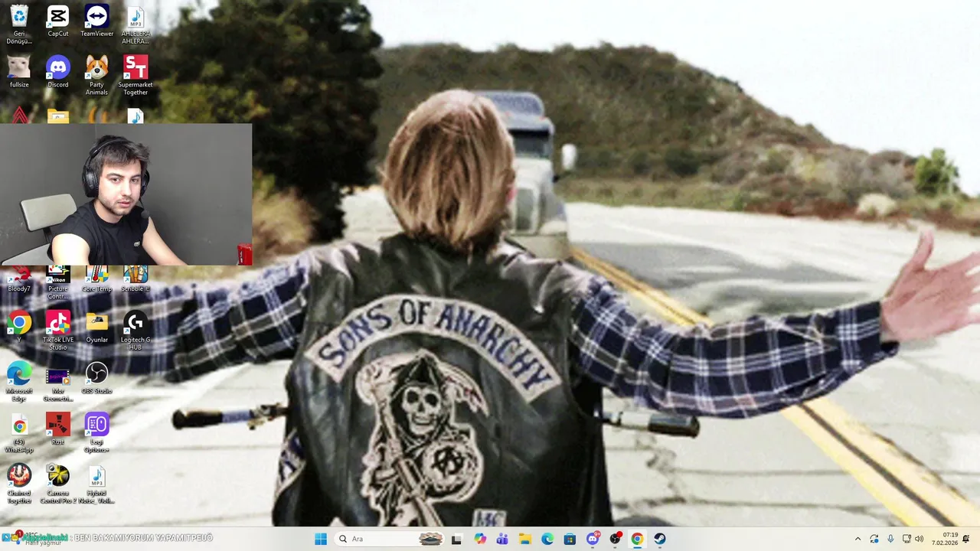
Task: Select the Hybrid Noise MP3 file on the desktop
Action: pos(96,484)
